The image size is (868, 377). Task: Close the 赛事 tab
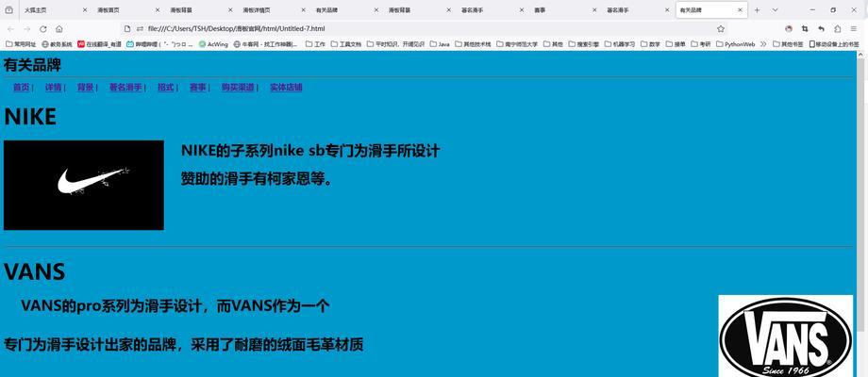pyautogui.click(x=594, y=10)
